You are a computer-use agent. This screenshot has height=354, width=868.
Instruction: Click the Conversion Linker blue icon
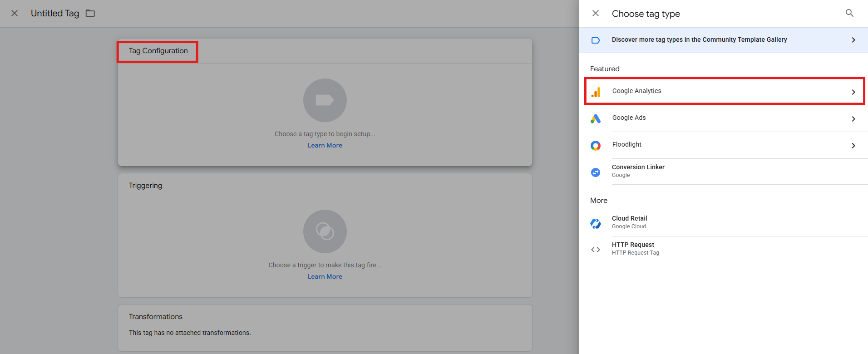(x=596, y=172)
